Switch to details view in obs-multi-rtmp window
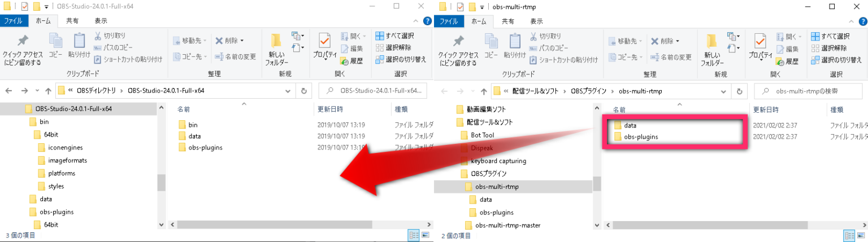868x242 pixels. pos(849,235)
